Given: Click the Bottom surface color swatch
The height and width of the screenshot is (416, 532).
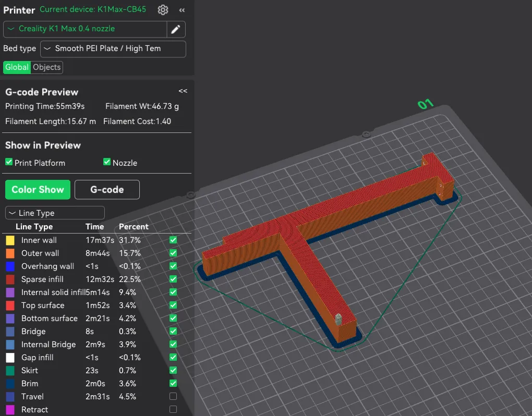Looking at the screenshot, I should point(10,319).
